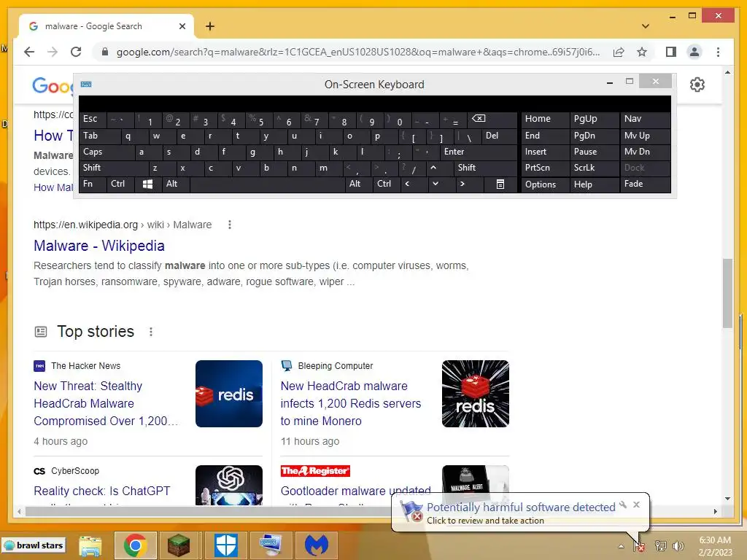The image size is (747, 560).
Task: Toggle the Nav mode key
Action: (x=645, y=119)
